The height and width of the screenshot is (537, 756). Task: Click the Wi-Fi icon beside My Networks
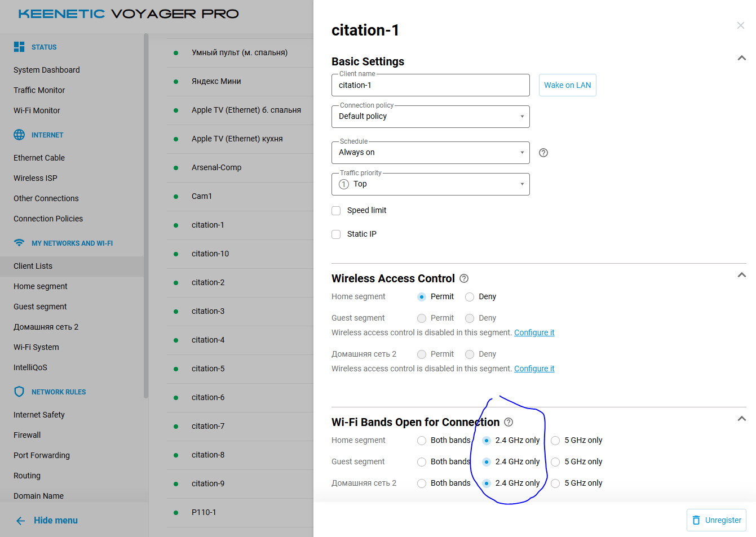(19, 243)
